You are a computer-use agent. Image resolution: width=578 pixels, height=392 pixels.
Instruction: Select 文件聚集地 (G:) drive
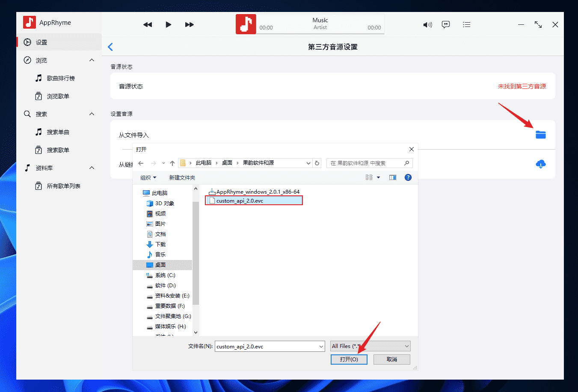[169, 316]
